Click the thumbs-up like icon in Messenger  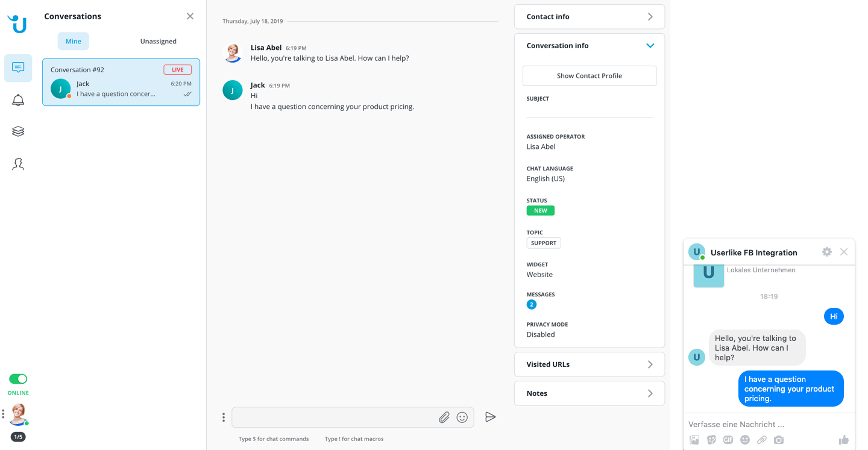pyautogui.click(x=843, y=440)
